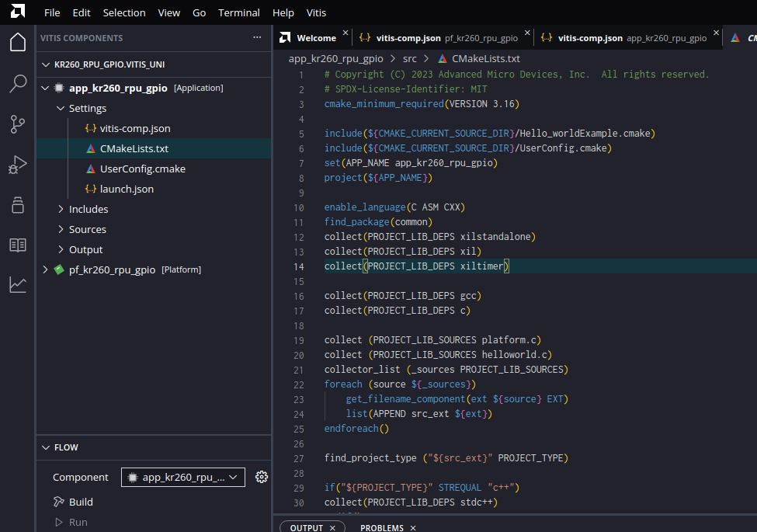Open the Examples book icon in activity bar
This screenshot has height=532, width=757.
(18, 245)
